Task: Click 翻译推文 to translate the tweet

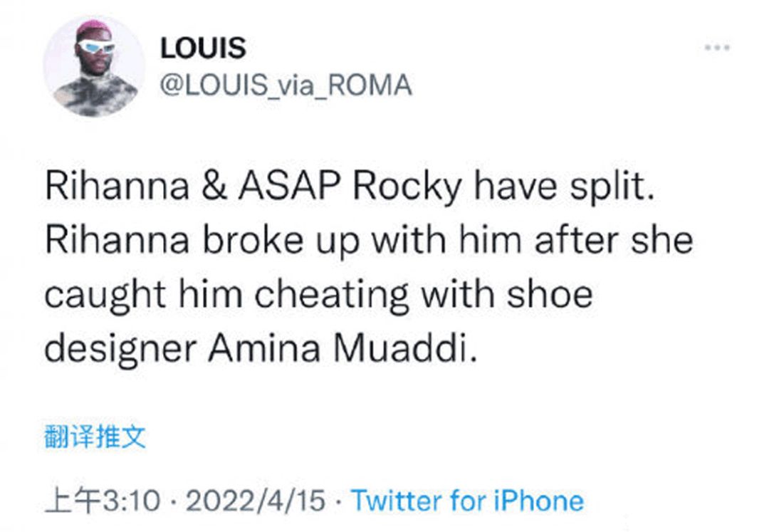Action: 95,437
